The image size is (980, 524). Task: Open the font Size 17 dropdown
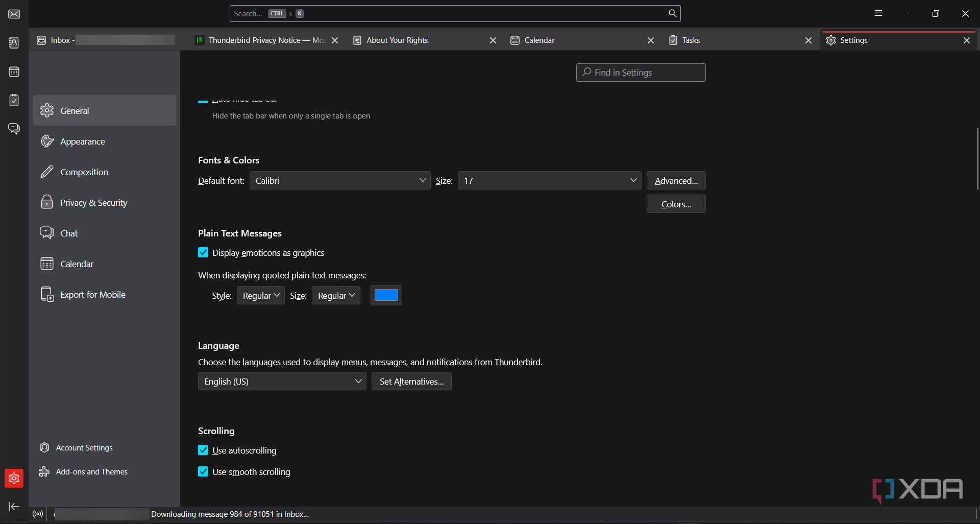click(549, 180)
